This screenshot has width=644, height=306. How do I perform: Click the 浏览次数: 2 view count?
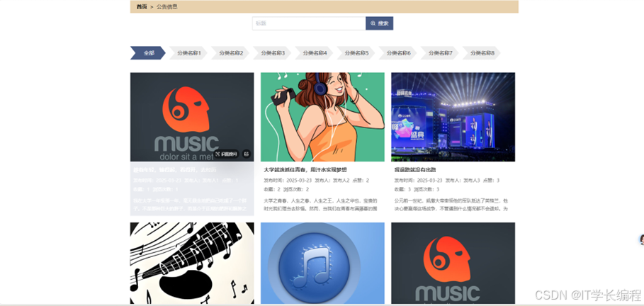295,189
